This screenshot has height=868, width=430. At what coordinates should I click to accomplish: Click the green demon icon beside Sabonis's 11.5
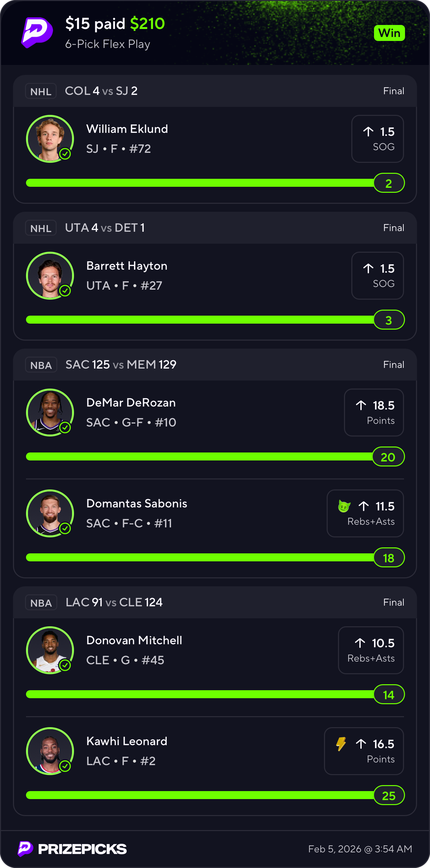[x=344, y=506]
